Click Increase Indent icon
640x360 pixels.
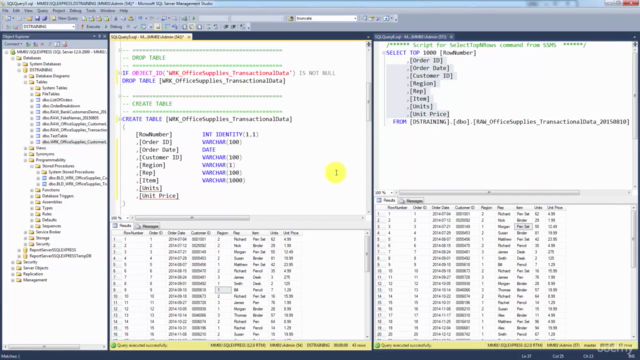[233, 27]
